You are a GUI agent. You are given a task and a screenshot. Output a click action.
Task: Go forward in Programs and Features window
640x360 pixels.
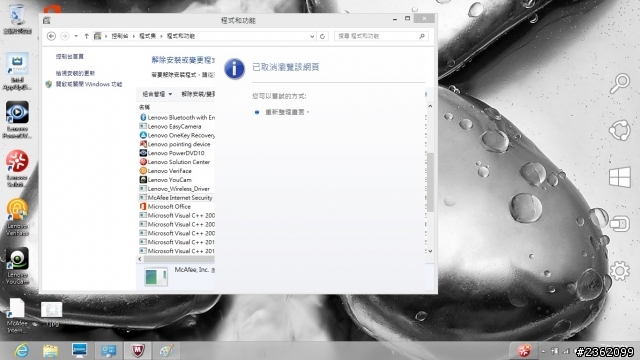pos(64,36)
